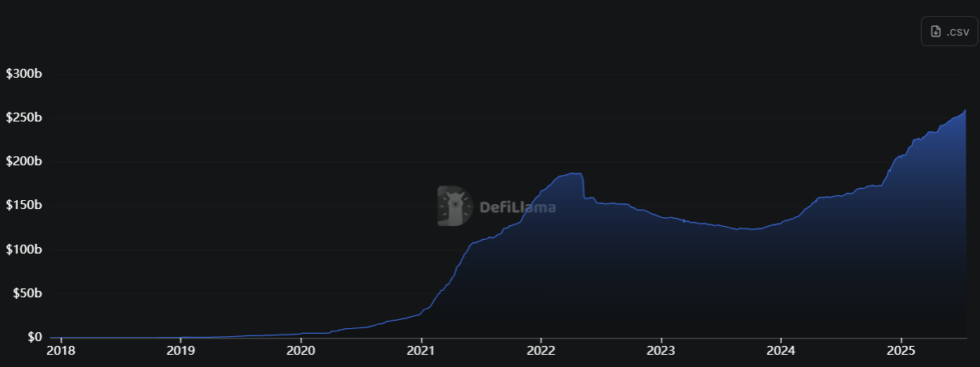Click the DefiLlama watermark text
The height and width of the screenshot is (367, 980).
pyautogui.click(x=517, y=207)
